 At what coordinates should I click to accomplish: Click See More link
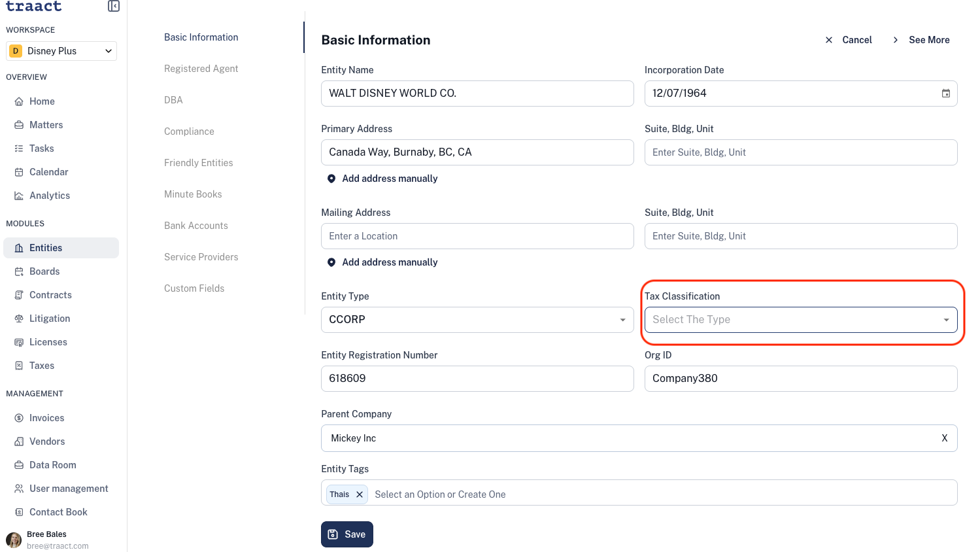coord(921,40)
